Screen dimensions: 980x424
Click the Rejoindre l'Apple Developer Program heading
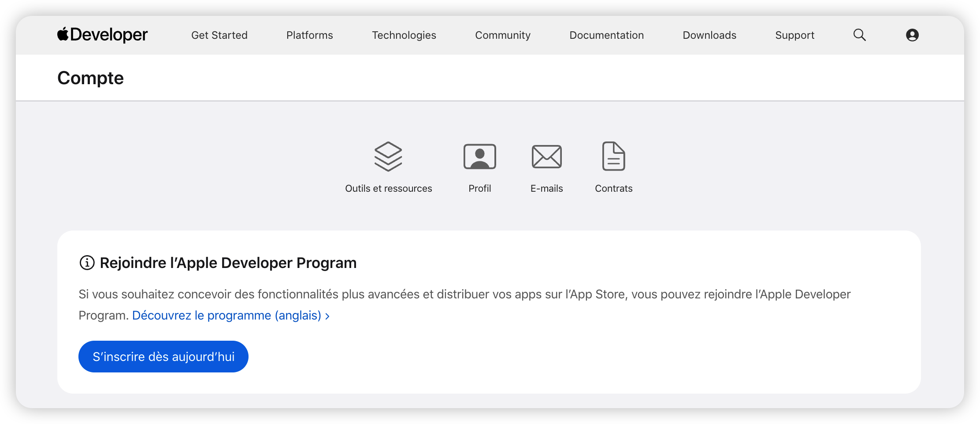(228, 263)
